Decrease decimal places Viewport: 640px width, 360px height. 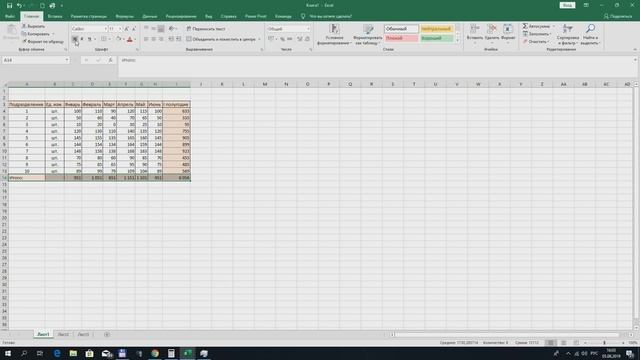[307, 39]
